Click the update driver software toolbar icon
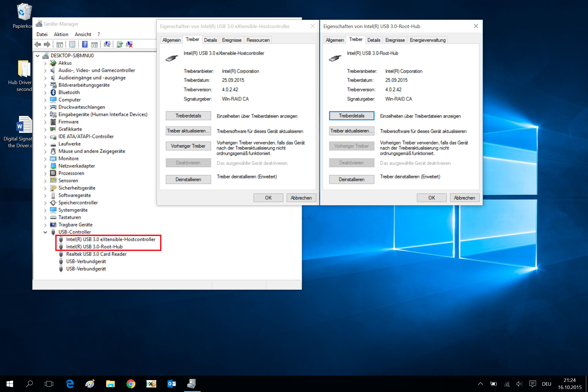This screenshot has width=588, height=392. tap(120, 44)
